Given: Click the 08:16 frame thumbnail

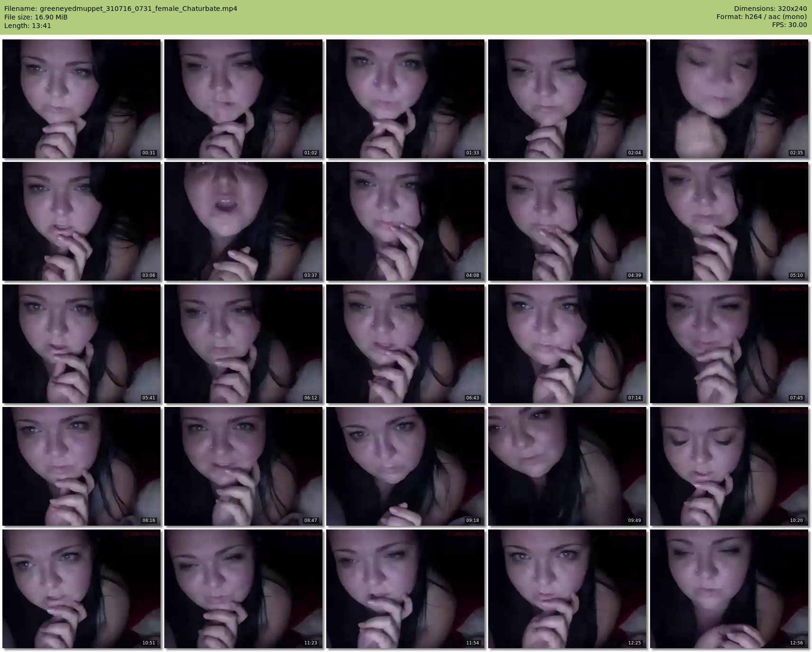Looking at the screenshot, I should point(82,466).
